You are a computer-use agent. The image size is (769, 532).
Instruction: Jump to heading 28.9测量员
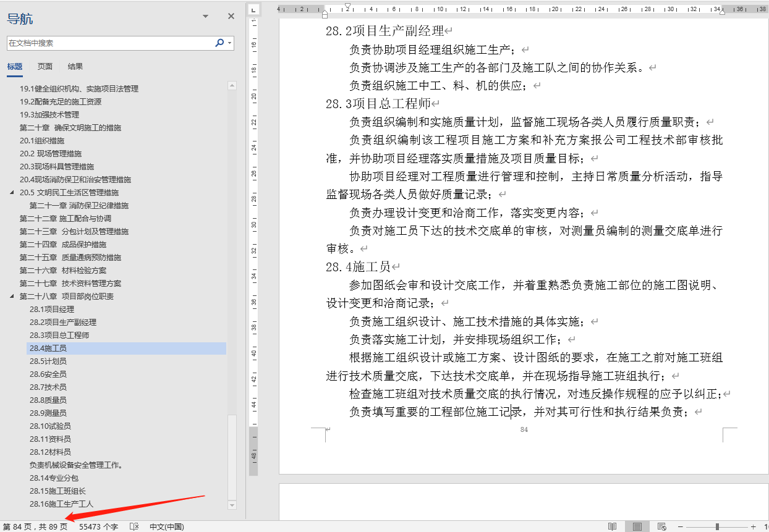(x=51, y=413)
